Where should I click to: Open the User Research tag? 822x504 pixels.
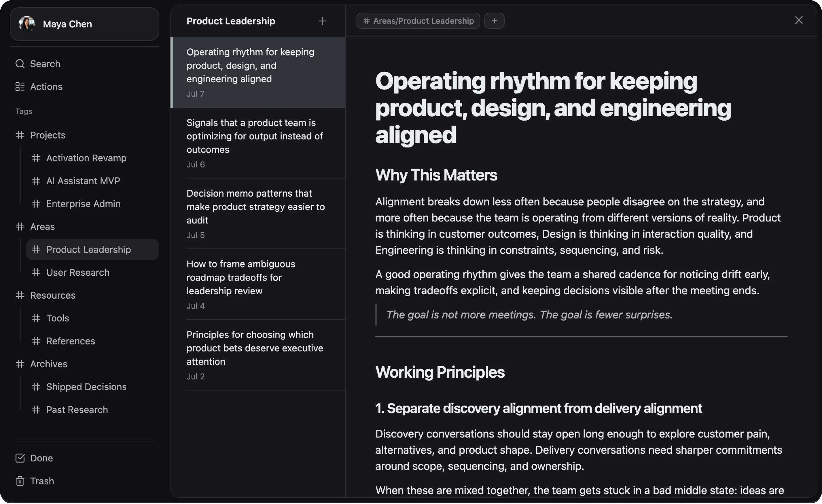93,273
